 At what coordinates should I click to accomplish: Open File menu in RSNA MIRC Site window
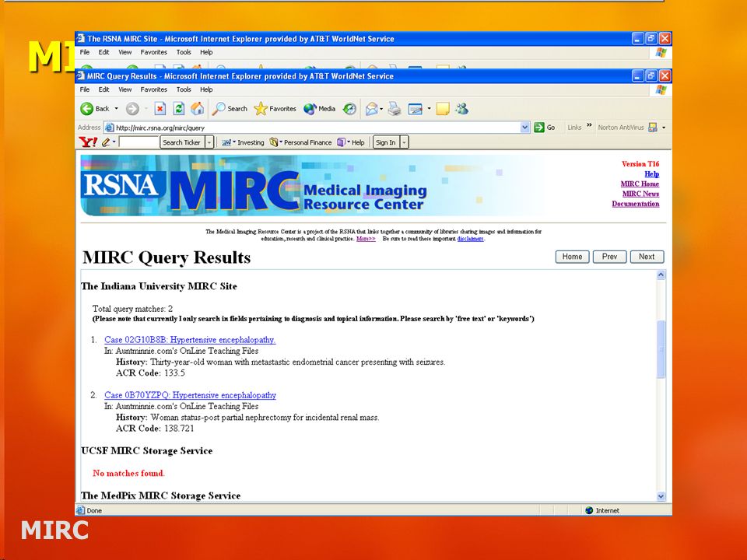(85, 52)
